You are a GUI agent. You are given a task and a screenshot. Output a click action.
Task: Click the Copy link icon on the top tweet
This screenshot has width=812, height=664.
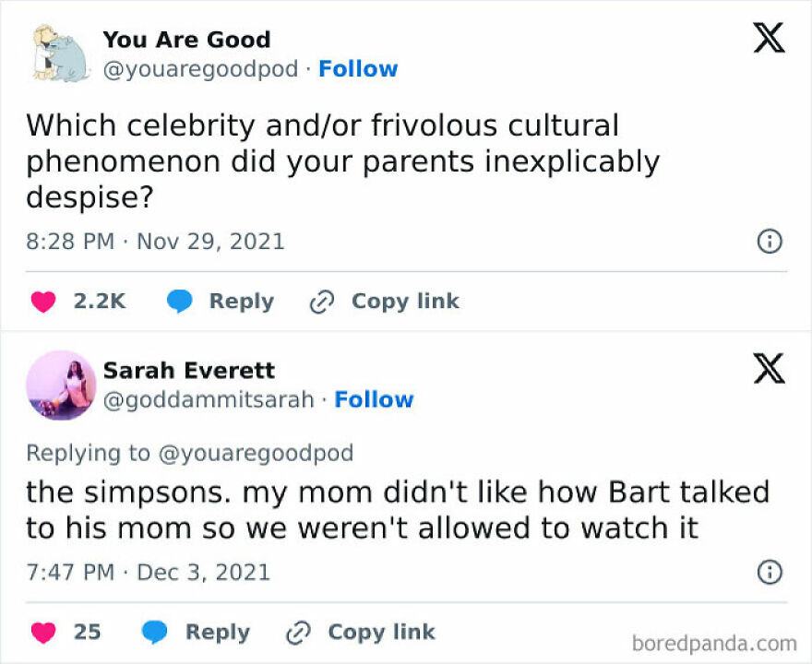point(321,301)
